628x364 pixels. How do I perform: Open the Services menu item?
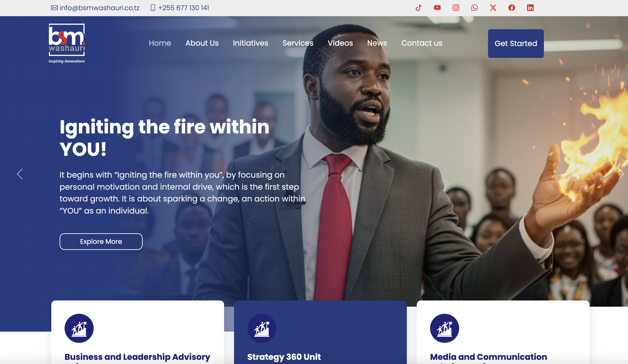(x=298, y=43)
